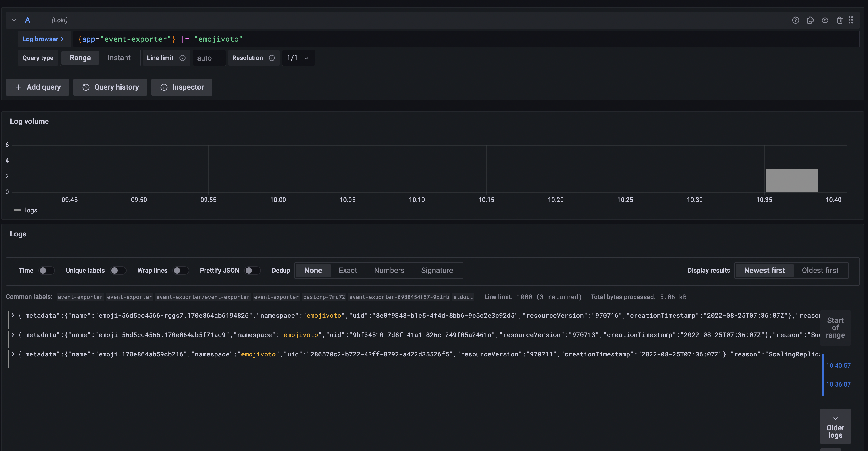The image size is (868, 451).
Task: Delete query A with trash icon
Action: click(839, 20)
